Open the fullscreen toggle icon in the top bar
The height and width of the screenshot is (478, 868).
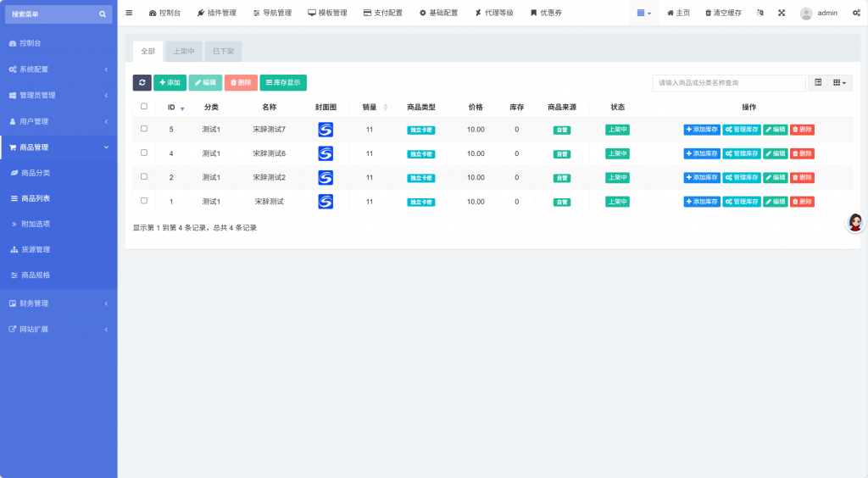(782, 13)
